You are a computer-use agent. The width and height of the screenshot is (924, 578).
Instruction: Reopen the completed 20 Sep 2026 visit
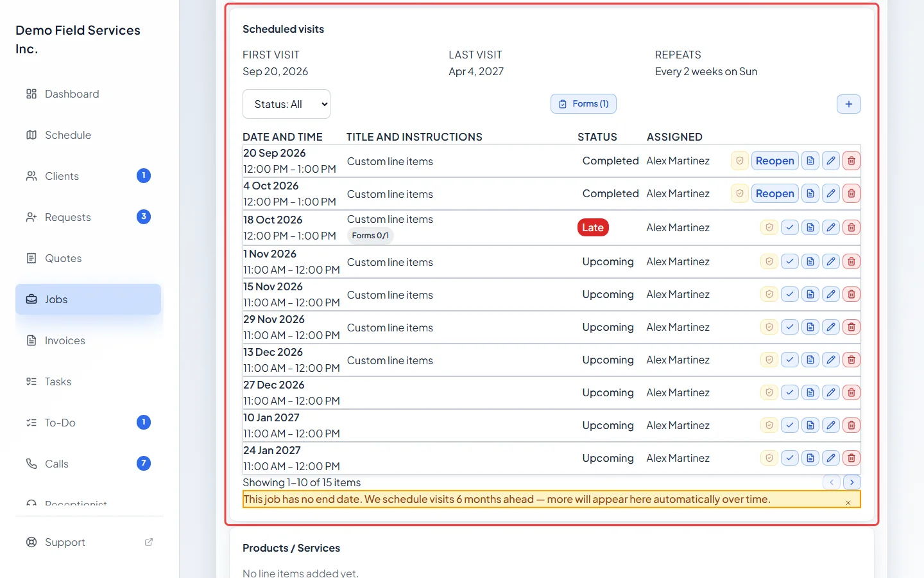(775, 161)
